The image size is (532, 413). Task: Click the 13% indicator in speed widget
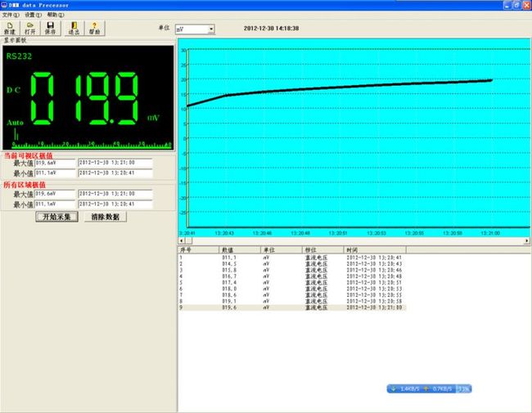[463, 388]
